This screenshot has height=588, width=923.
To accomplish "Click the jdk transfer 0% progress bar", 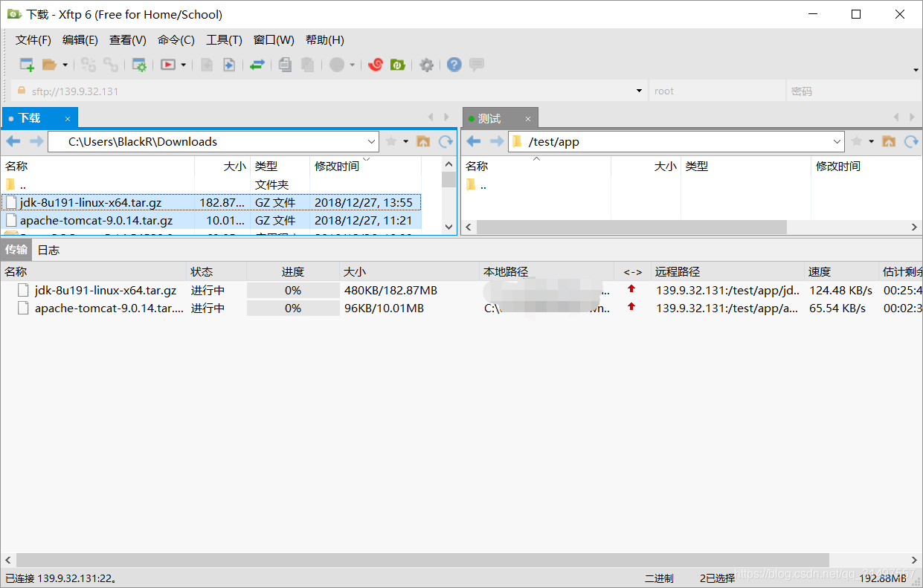I will click(x=293, y=290).
